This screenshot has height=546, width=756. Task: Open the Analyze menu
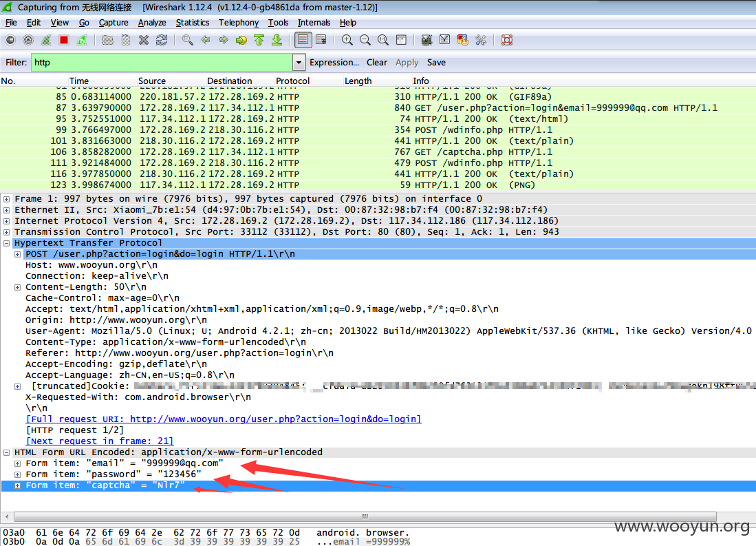pos(152,23)
